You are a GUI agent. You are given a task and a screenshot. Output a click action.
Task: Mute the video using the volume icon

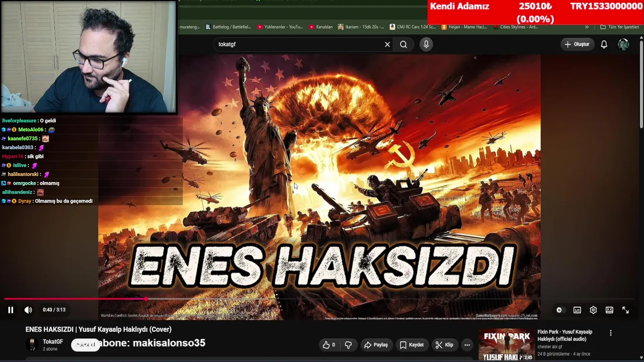(x=28, y=310)
